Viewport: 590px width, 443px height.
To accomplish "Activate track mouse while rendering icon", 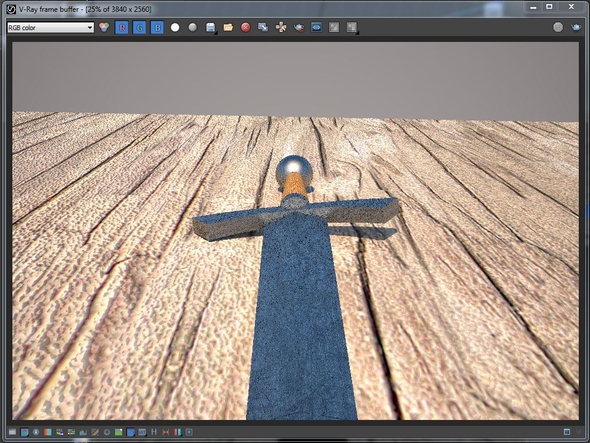I will 281,27.
